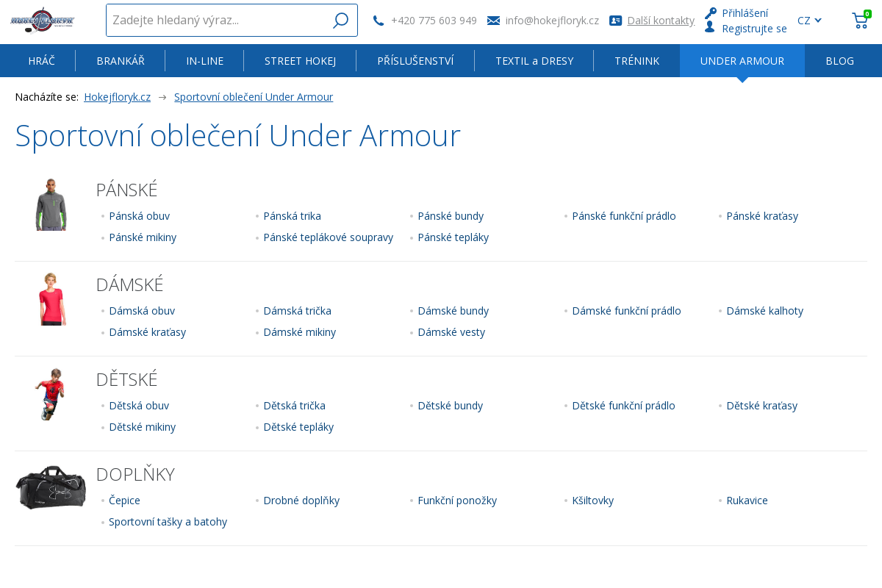
Task: Click the person icon next to Přihlášení
Action: click(709, 12)
